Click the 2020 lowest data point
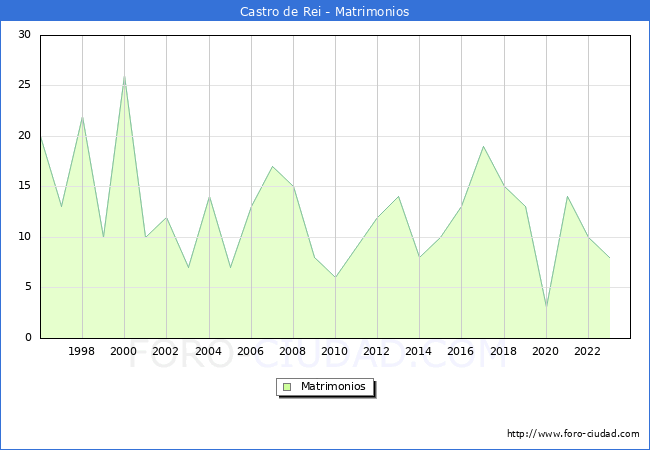The height and width of the screenshot is (450, 650). 546,307
